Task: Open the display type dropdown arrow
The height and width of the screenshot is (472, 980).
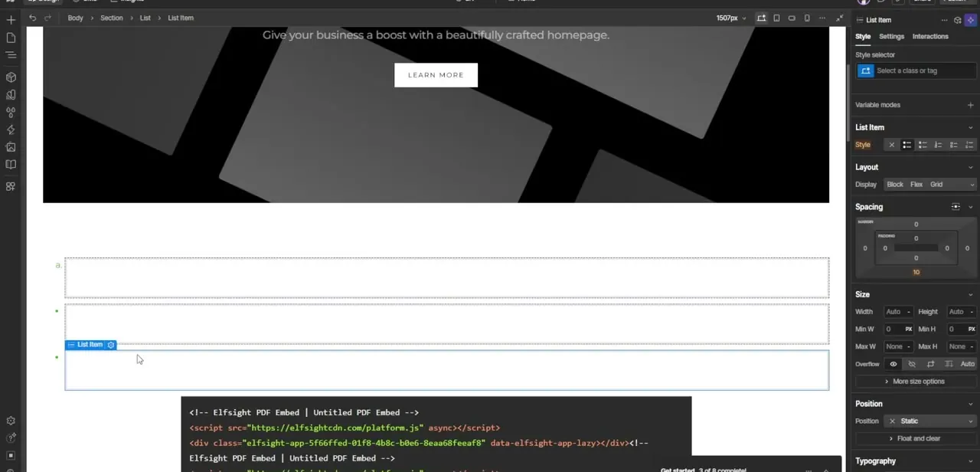Action: tap(972, 185)
